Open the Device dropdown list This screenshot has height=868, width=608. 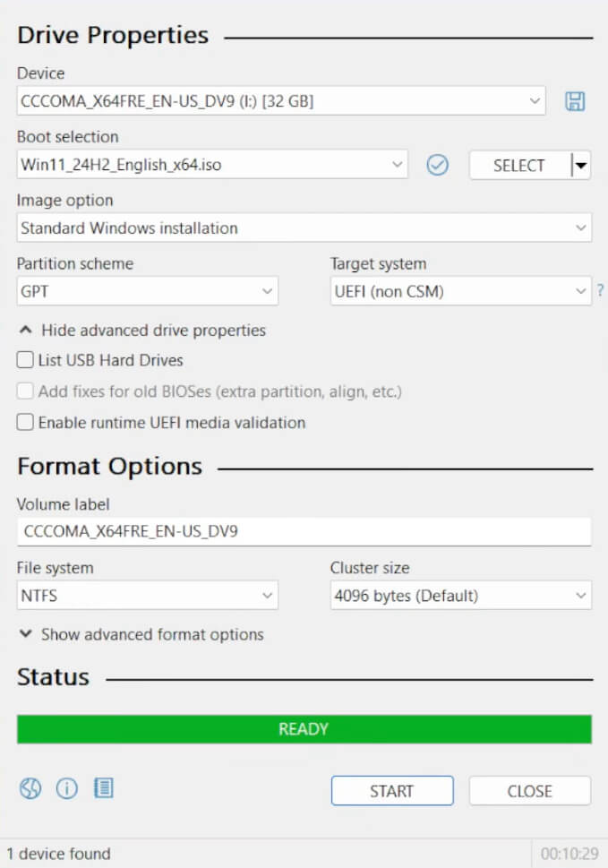(x=280, y=101)
